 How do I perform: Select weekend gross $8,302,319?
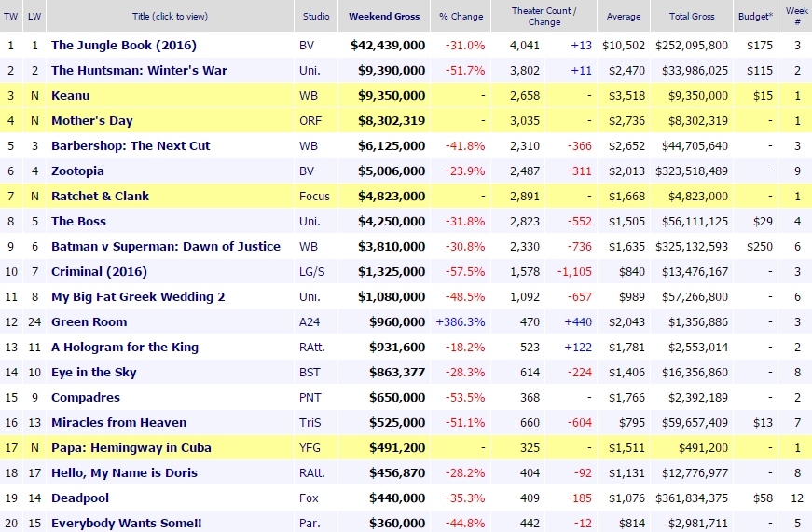coord(392,121)
